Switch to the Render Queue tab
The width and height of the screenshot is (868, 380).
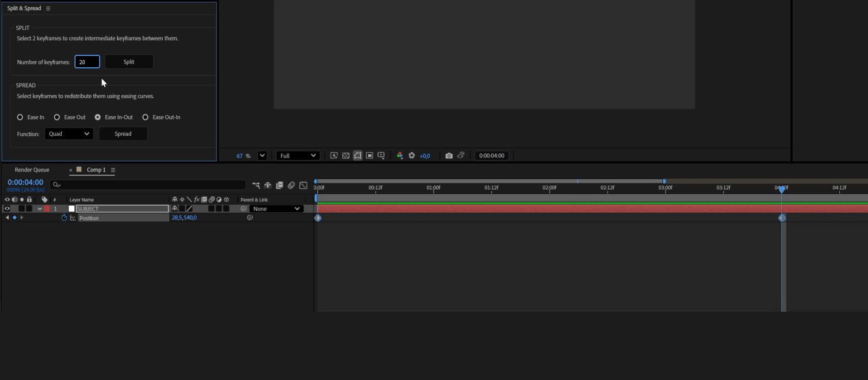point(32,170)
